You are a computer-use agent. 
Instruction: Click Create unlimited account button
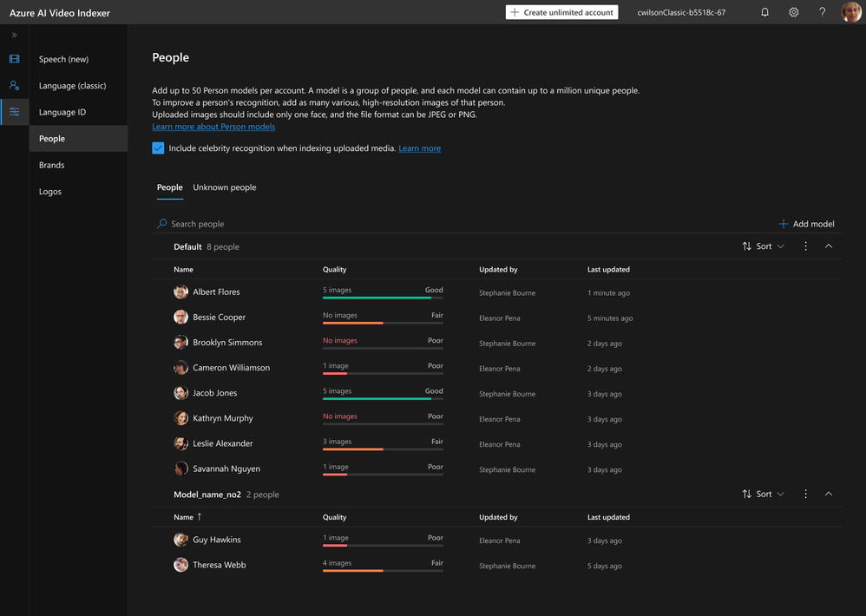[561, 12]
